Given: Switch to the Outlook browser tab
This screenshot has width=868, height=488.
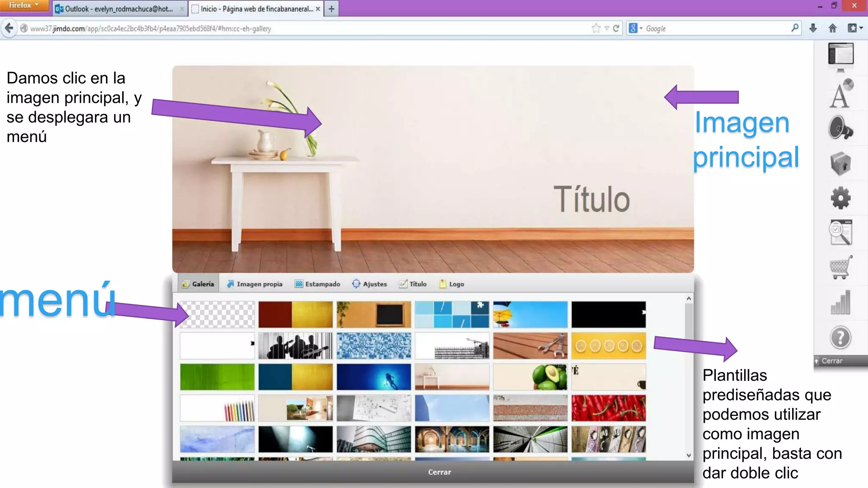Looking at the screenshot, I should pos(120,9).
